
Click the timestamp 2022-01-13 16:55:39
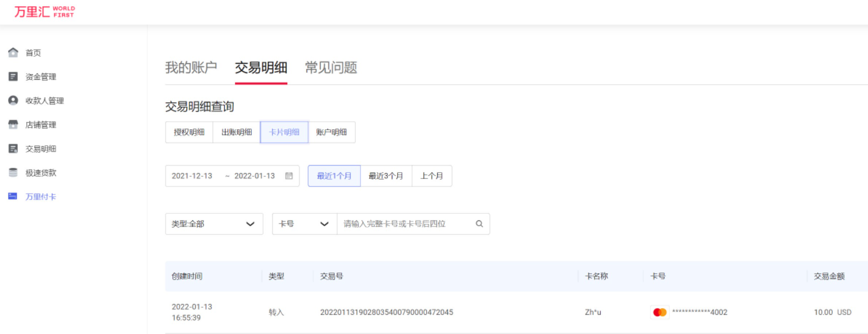pos(192,312)
